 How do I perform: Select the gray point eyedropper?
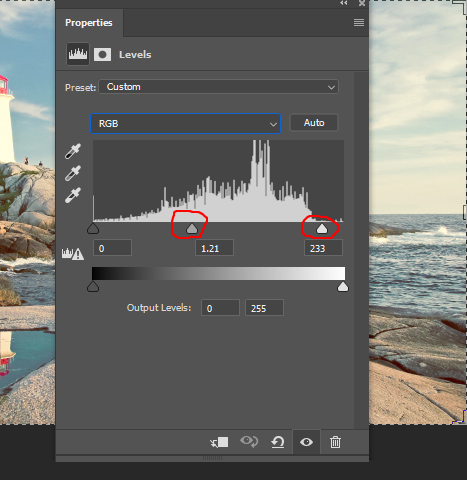coord(73,173)
